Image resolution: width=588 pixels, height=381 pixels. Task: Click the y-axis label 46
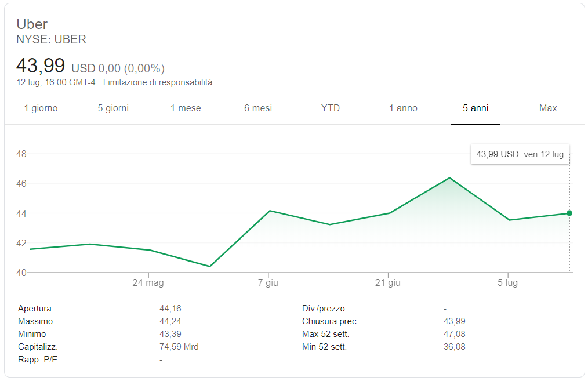pos(21,183)
